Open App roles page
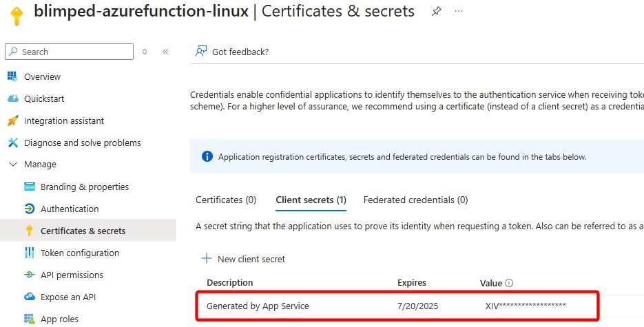This screenshot has height=327, width=644. coord(59,319)
